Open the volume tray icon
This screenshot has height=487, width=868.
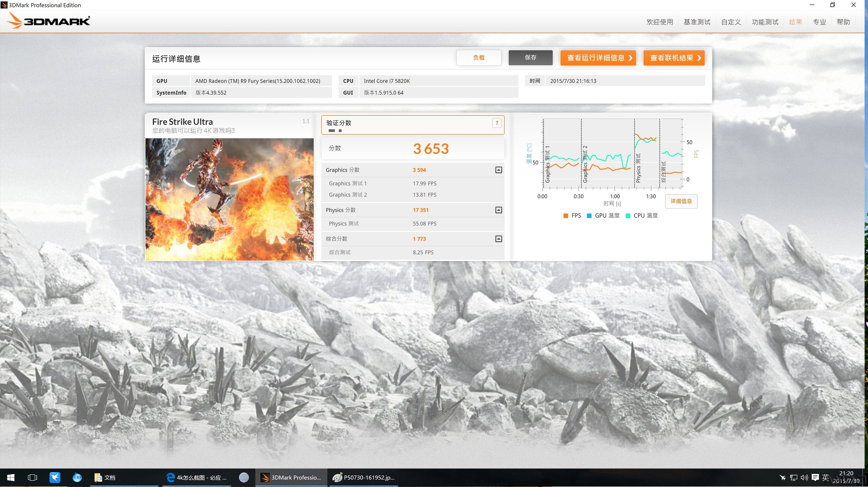coord(804,478)
